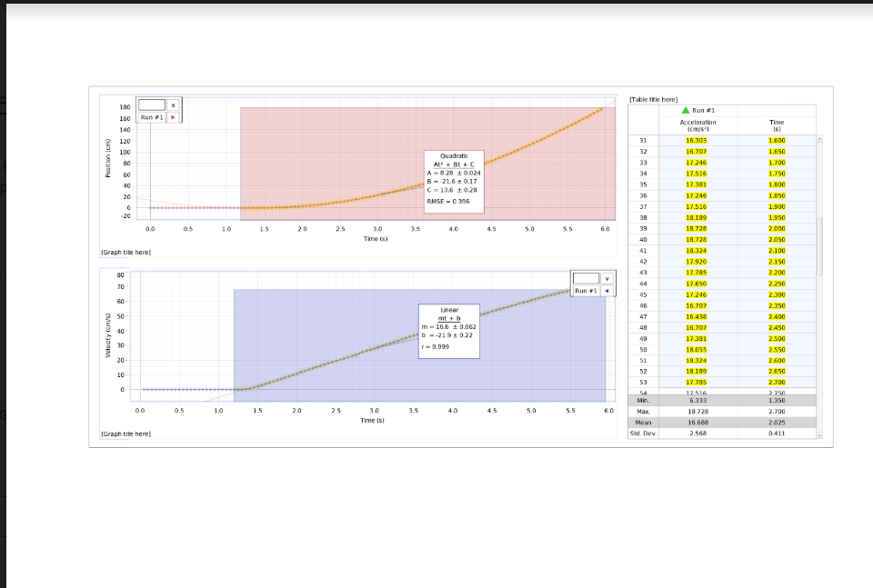This screenshot has width=873, height=588.
Task: Click the r = 0.999 correlation value
Action: tap(436, 346)
